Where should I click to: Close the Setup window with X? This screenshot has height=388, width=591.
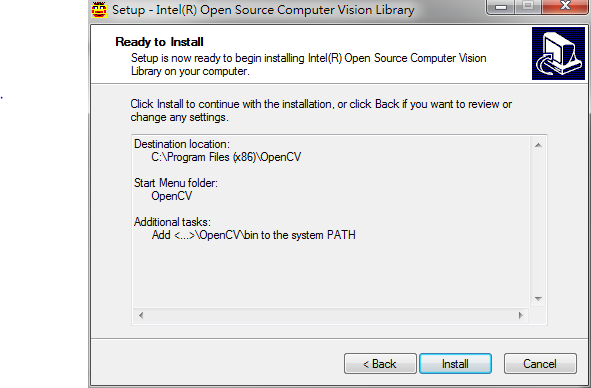click(x=565, y=6)
